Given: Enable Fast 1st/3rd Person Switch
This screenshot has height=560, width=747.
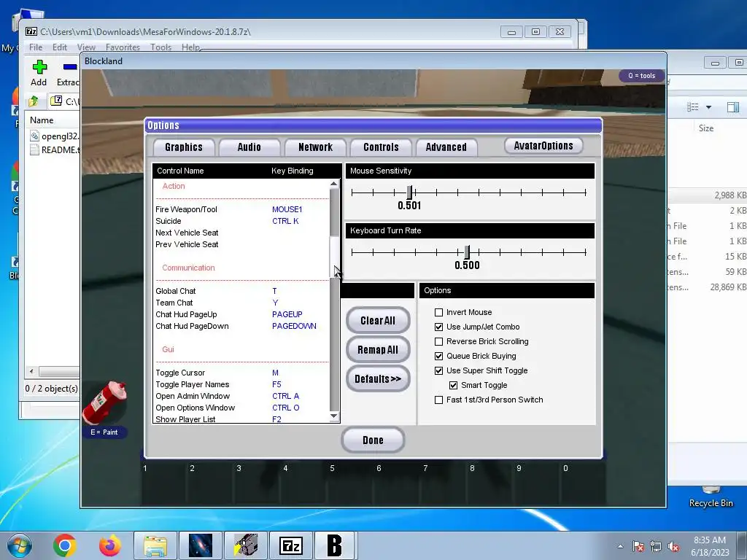Looking at the screenshot, I should point(438,400).
